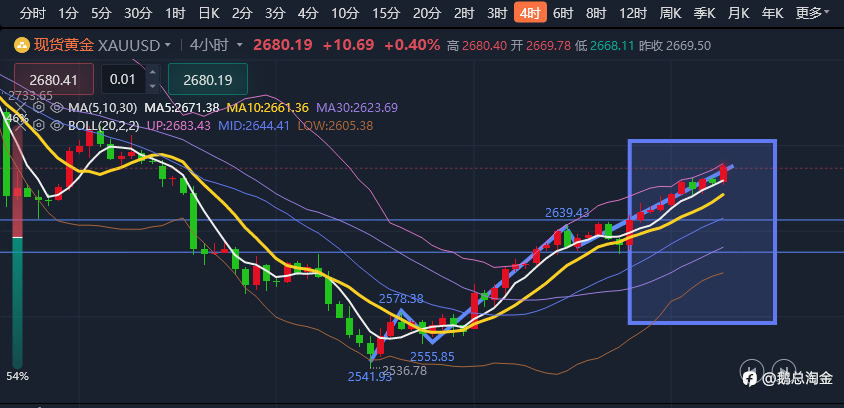
Task: Click the skip-forward circle icon on chart
Action: (x=783, y=369)
